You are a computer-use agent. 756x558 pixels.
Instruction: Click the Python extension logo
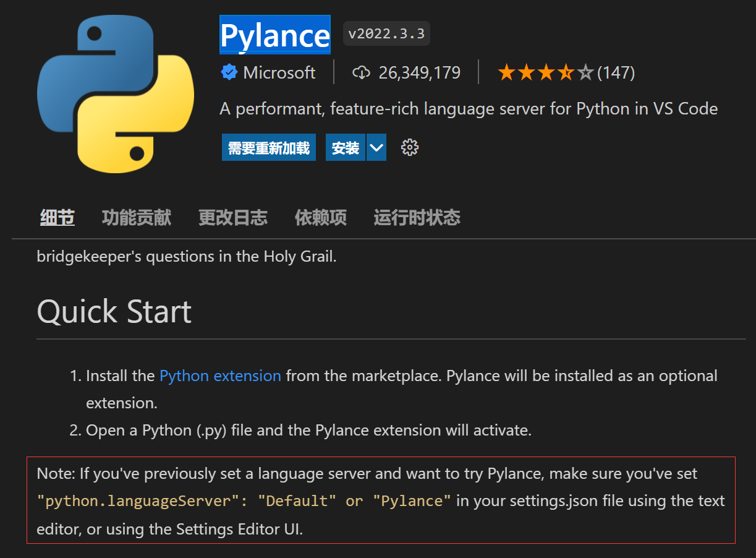(x=115, y=93)
